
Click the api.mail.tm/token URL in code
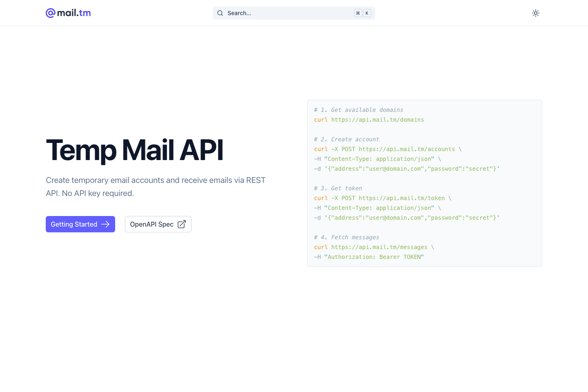[402, 198]
